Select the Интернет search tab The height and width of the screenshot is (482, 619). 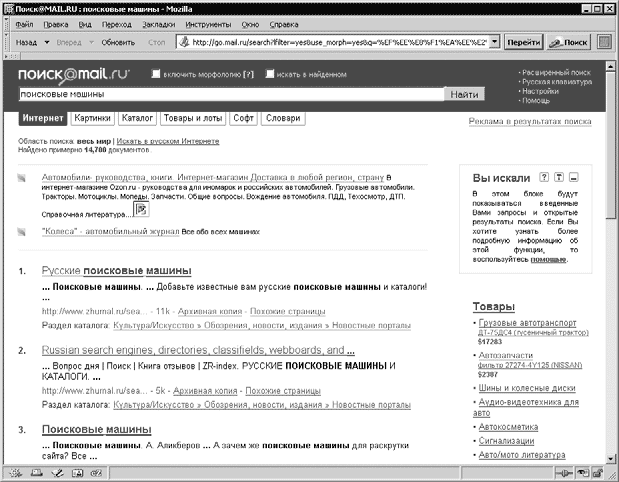[x=43, y=118]
